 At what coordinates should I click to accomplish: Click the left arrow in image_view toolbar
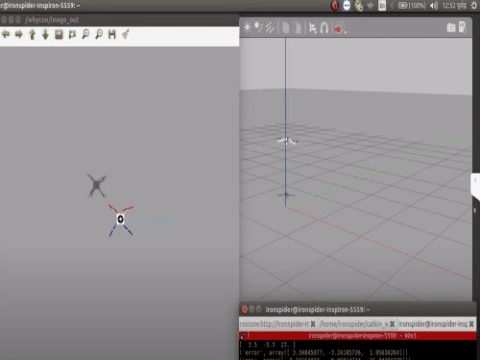[x=6, y=34]
